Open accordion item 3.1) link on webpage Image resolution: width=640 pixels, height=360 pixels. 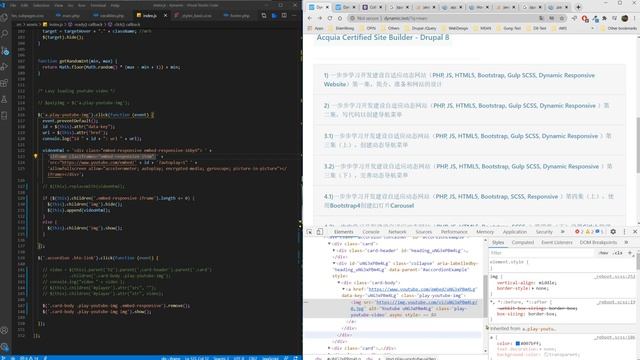(467, 140)
